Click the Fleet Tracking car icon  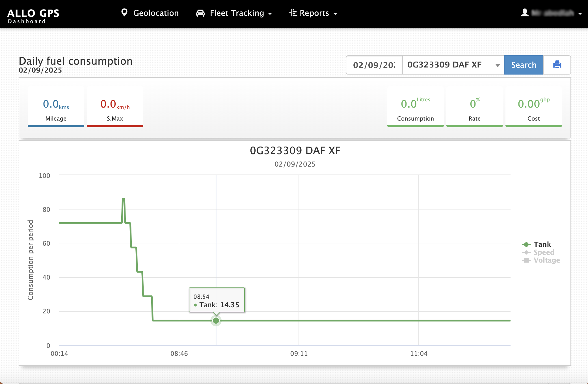pyautogui.click(x=200, y=13)
